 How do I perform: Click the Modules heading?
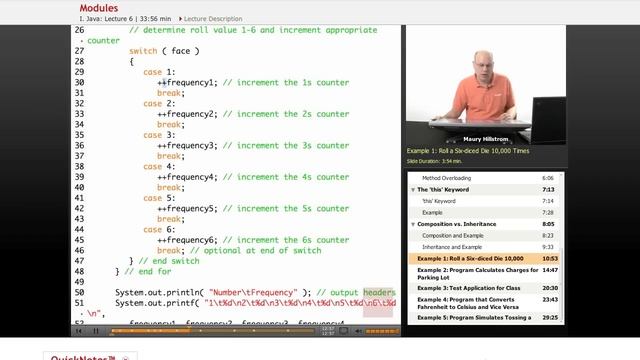coord(99,8)
